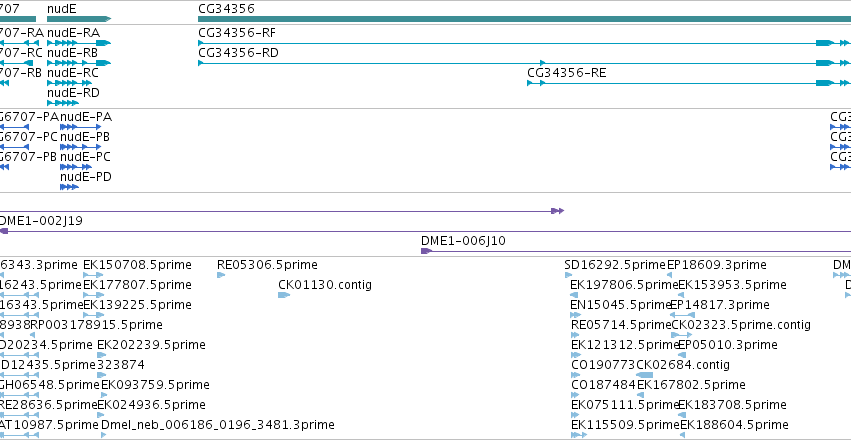Click the RE05714.5prime label
This screenshot has height=440, width=851.
(621, 325)
